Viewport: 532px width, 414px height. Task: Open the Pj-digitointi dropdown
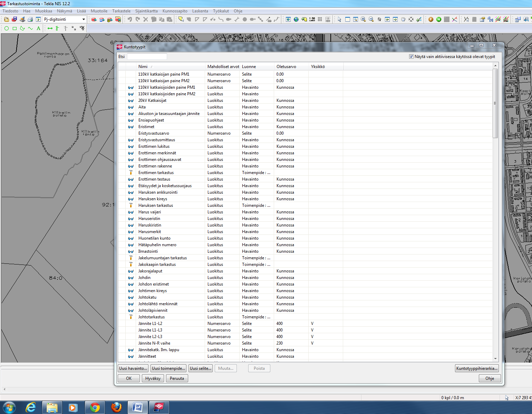[x=83, y=19]
